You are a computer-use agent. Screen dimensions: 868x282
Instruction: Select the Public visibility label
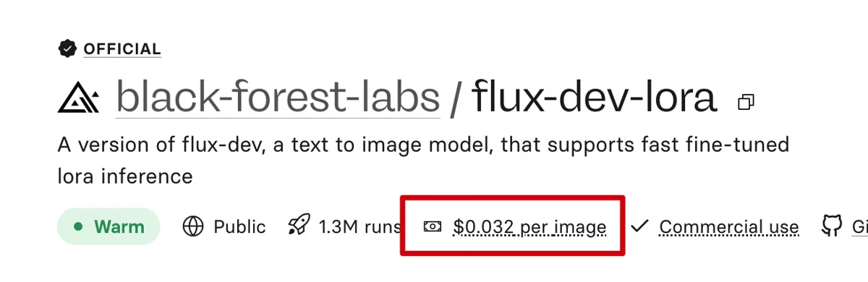(239, 227)
